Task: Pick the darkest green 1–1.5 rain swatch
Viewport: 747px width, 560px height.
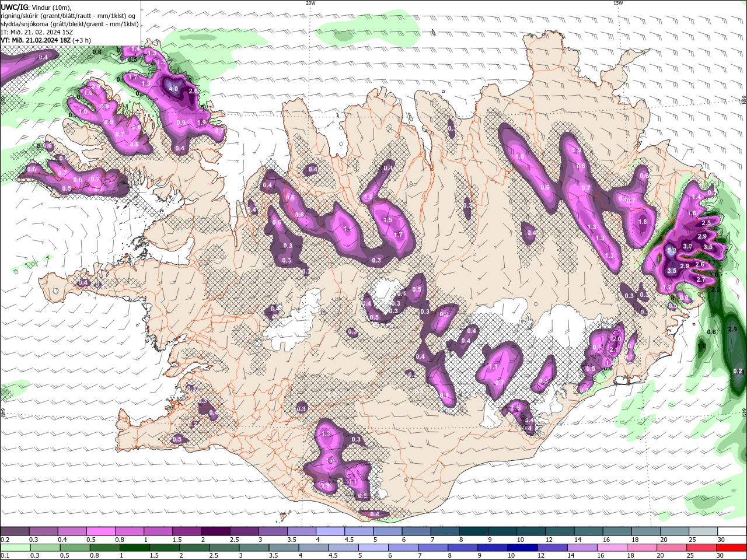Action: tap(134, 548)
